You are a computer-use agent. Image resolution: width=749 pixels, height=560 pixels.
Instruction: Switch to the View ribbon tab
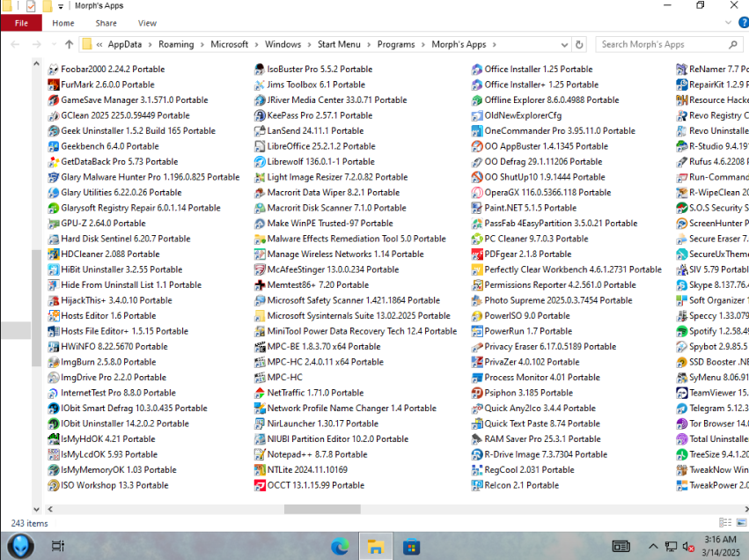[x=147, y=23]
